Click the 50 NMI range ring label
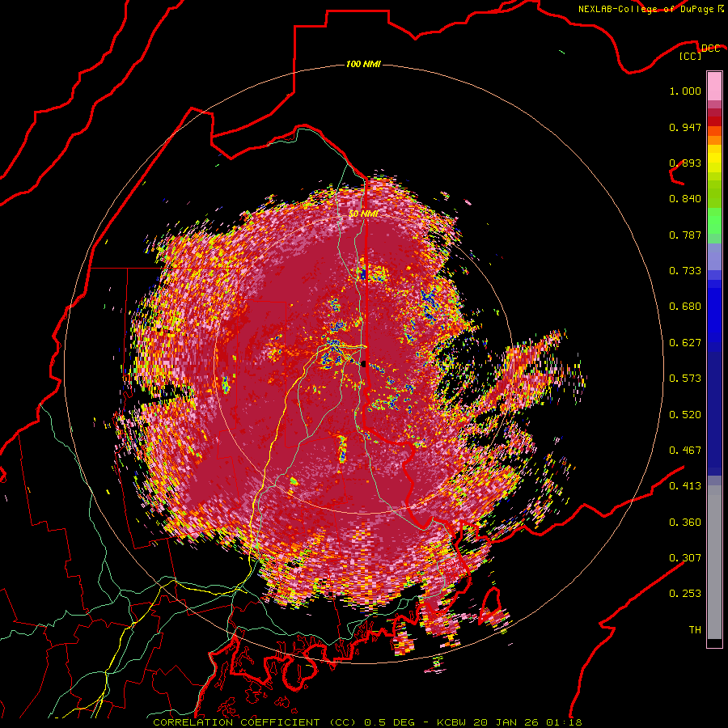The width and height of the screenshot is (728, 728). tap(363, 214)
